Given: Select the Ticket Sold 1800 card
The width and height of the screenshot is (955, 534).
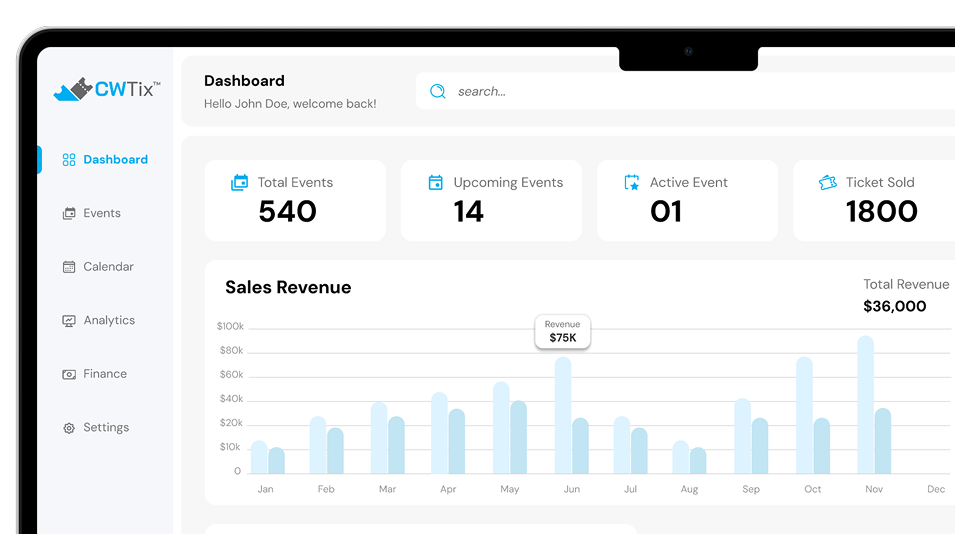Looking at the screenshot, I should click(874, 201).
